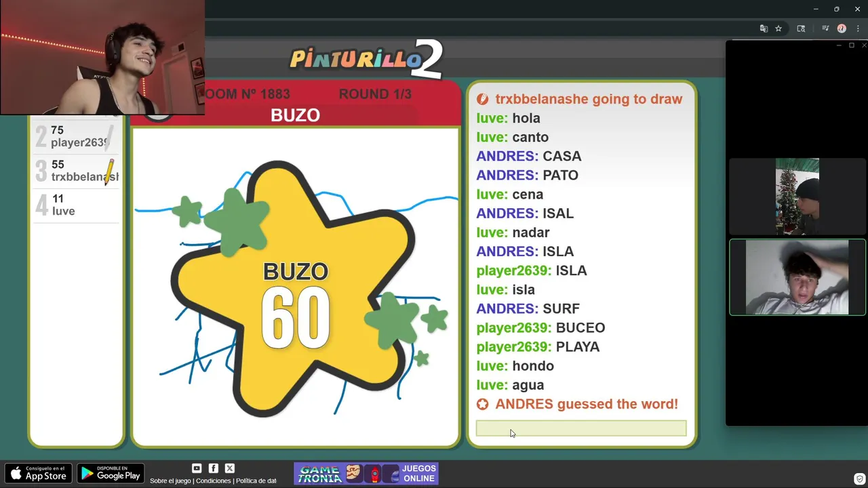Click chat message 'player2639: BUCEO'
This screenshot has height=488, width=868.
(540, 327)
